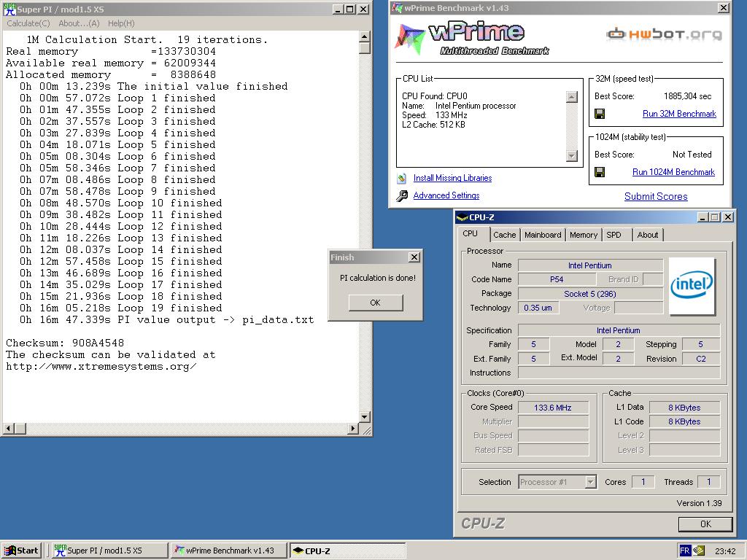
Task: Click Advanced Settings link in wPrime
Action: tap(446, 195)
